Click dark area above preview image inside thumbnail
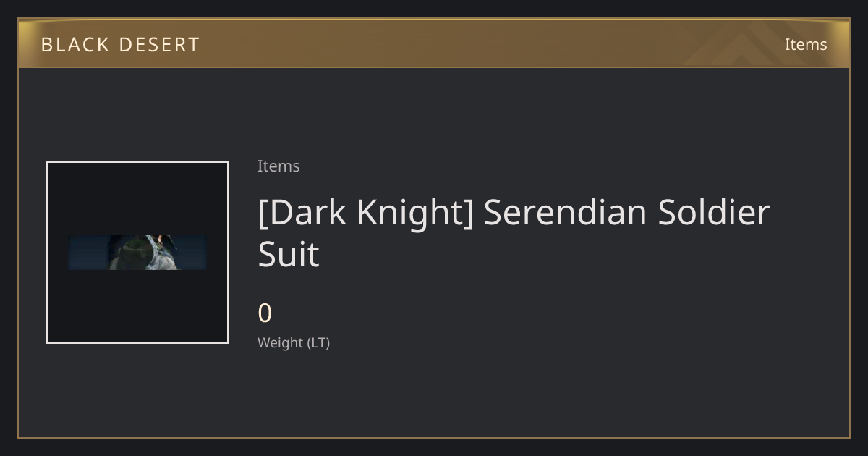 click(x=137, y=198)
